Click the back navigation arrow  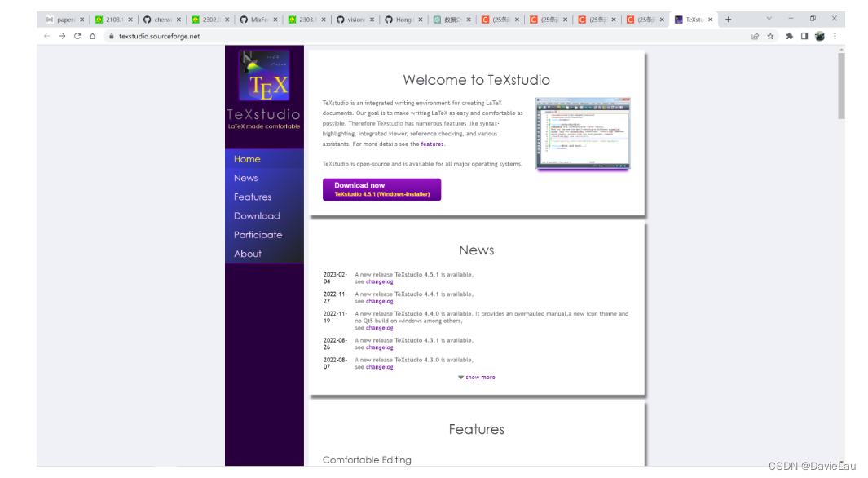(x=46, y=36)
